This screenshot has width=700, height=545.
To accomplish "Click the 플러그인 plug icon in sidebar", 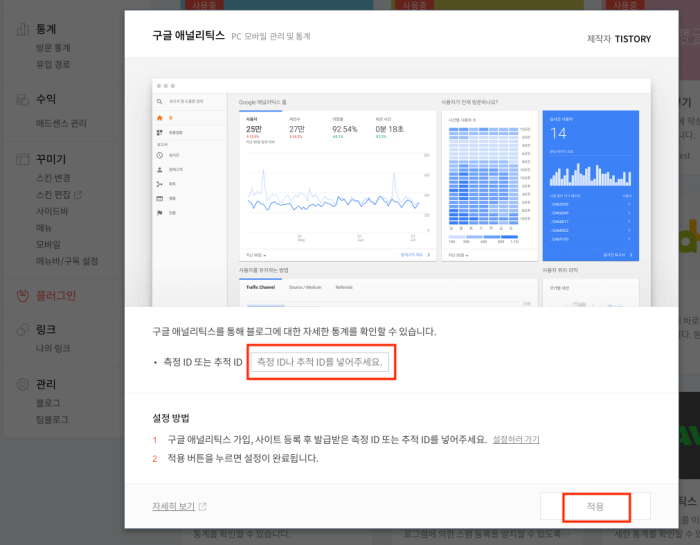I will [22, 295].
